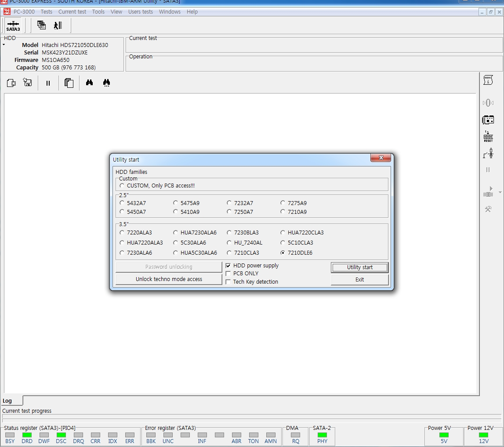
Task: Open the Windows menu
Action: click(x=170, y=11)
